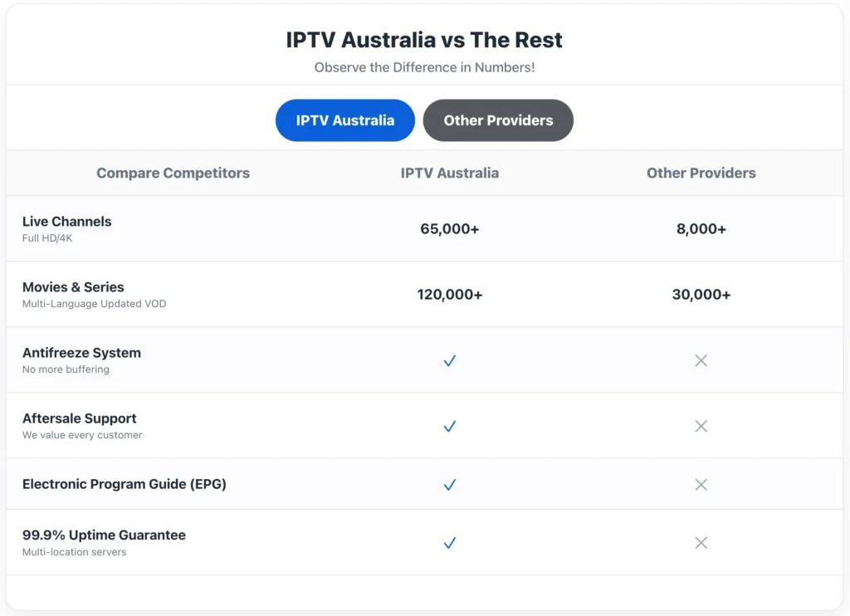Click the Aftersale Support gray X icon
850x616 pixels.
coord(701,426)
